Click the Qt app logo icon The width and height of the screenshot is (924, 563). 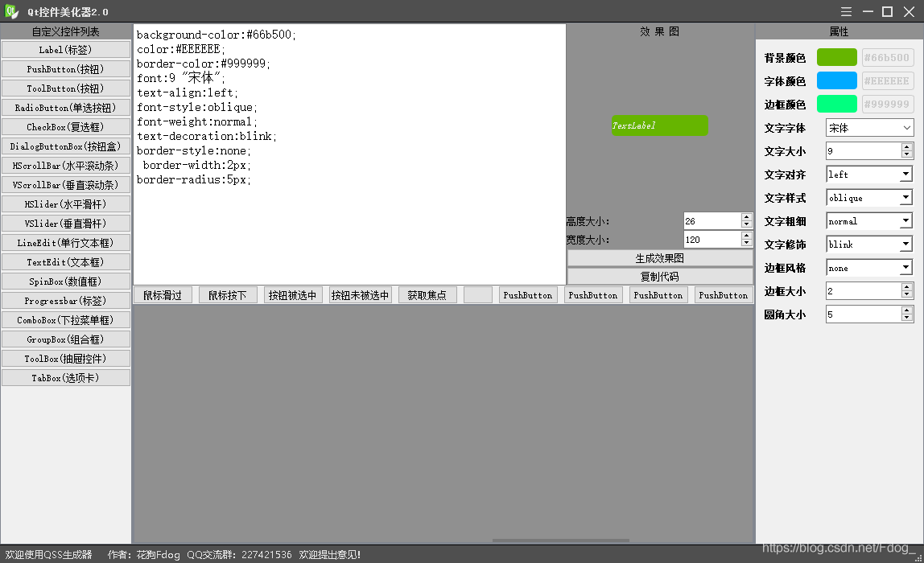point(11,11)
